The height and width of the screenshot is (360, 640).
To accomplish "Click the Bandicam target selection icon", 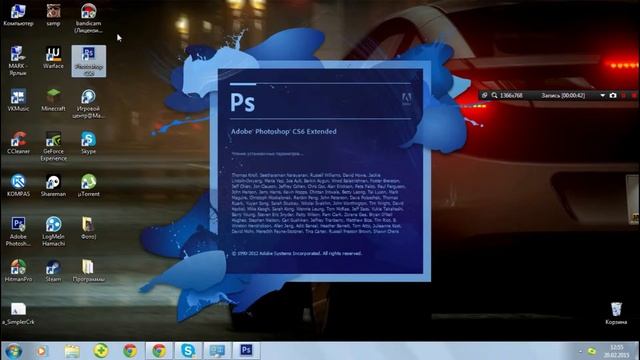I will (x=484, y=95).
